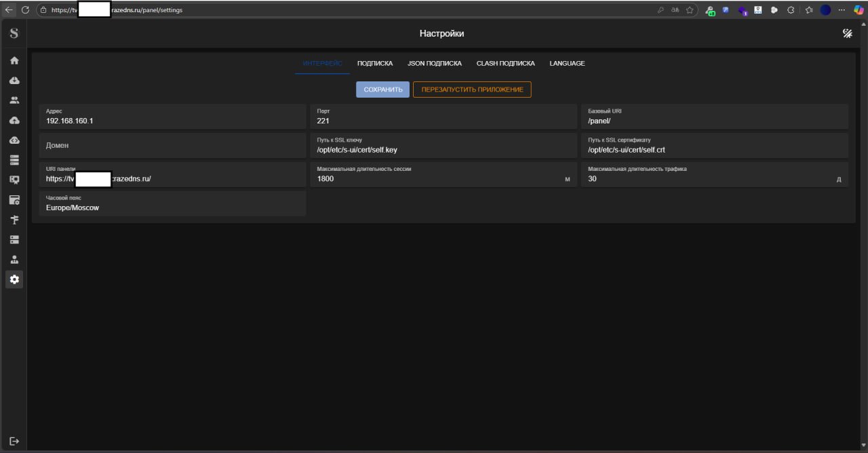This screenshot has height=453, width=868.
Task: Click ПЕРЕЗАПУСТИТЬ ПРИЛОЖЕНИЕ button
Action: [x=472, y=90]
